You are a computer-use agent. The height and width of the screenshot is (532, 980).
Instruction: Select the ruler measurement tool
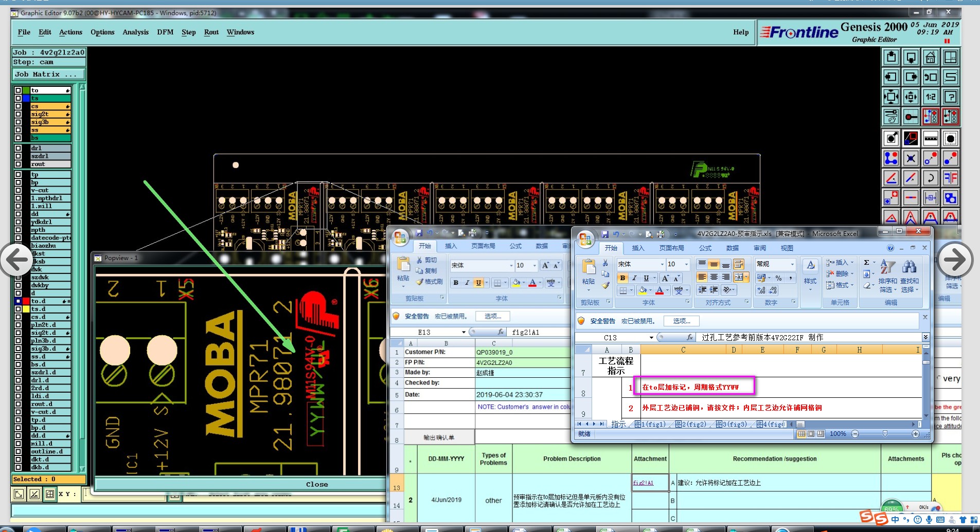(931, 138)
